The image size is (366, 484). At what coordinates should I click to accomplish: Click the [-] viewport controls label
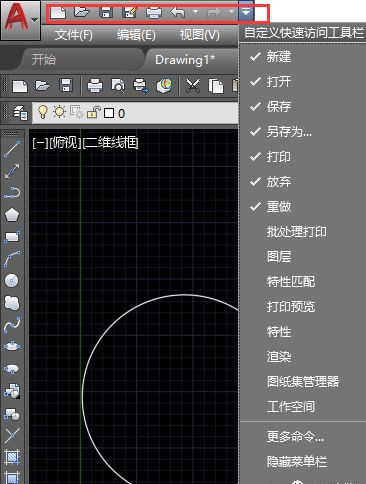[40, 143]
